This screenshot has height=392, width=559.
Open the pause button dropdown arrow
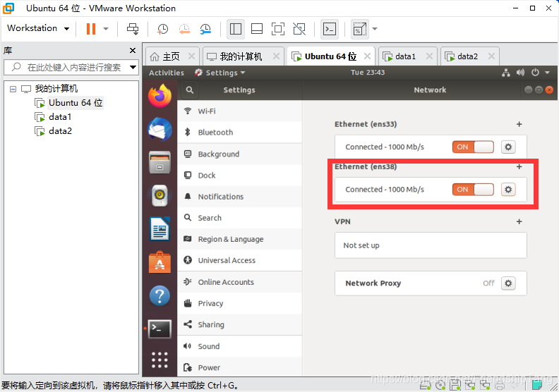[106, 29]
